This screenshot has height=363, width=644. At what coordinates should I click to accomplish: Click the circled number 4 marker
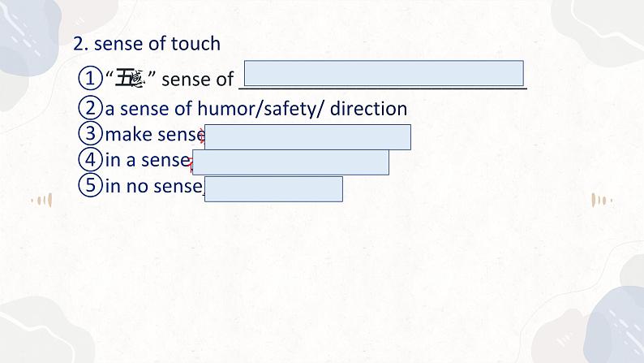click(89, 160)
